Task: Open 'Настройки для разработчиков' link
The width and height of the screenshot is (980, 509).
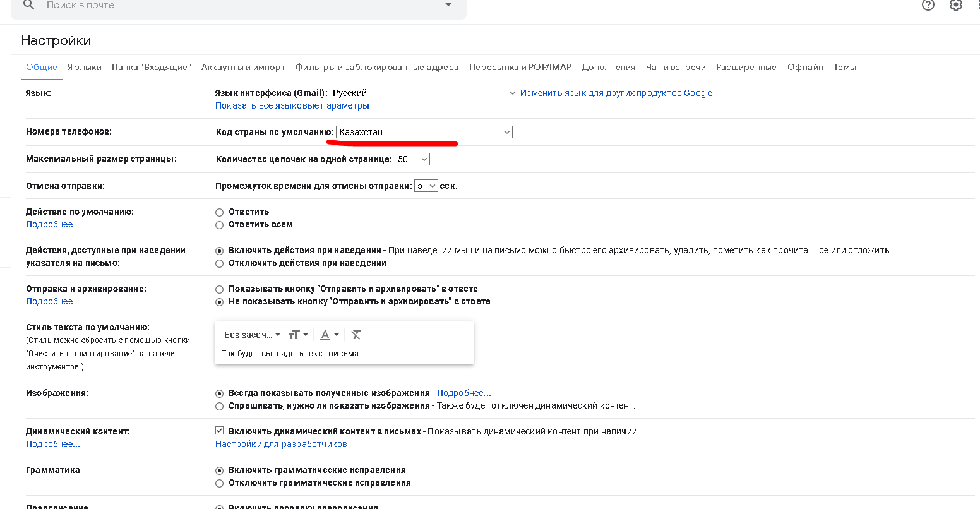Action: coord(281,444)
